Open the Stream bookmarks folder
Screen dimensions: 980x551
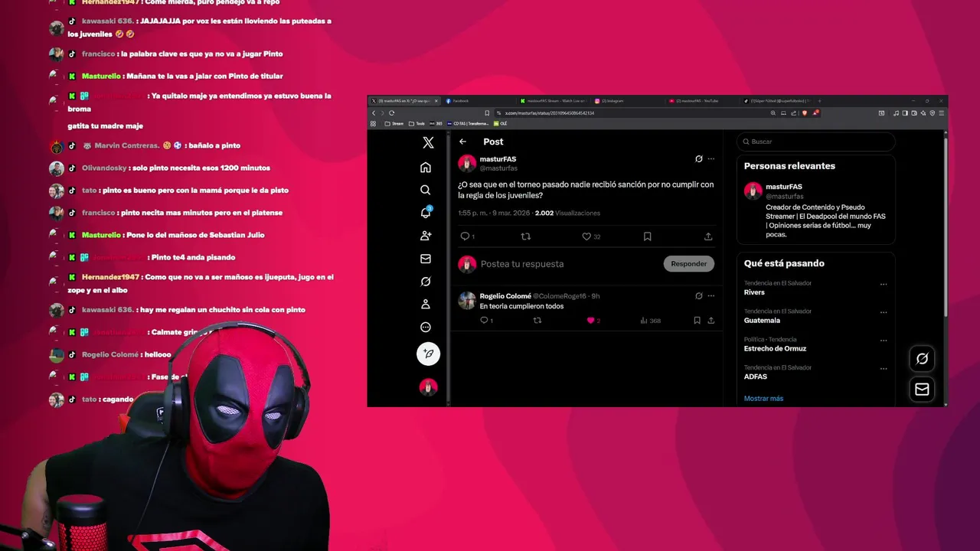click(x=394, y=123)
